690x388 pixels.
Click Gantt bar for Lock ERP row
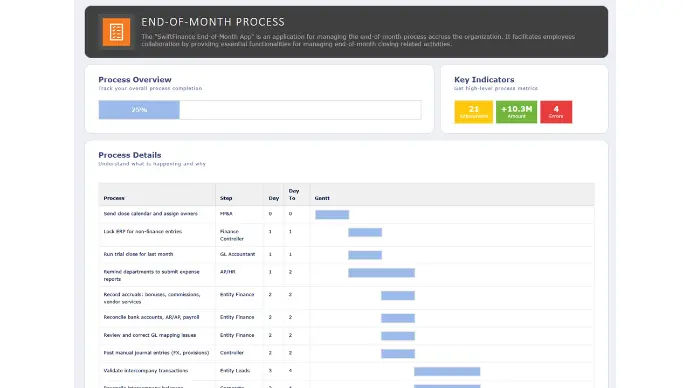365,232
